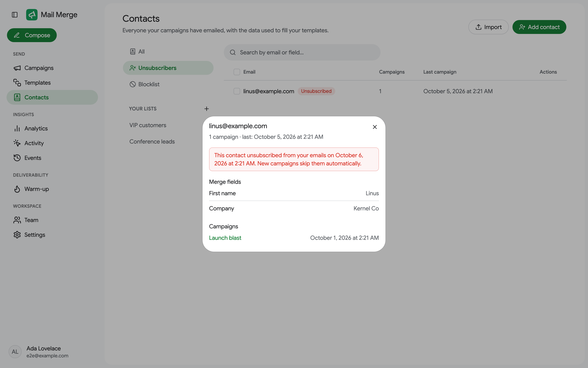
Task: Click October 5, 2026 last campaign cell
Action: pos(458,91)
